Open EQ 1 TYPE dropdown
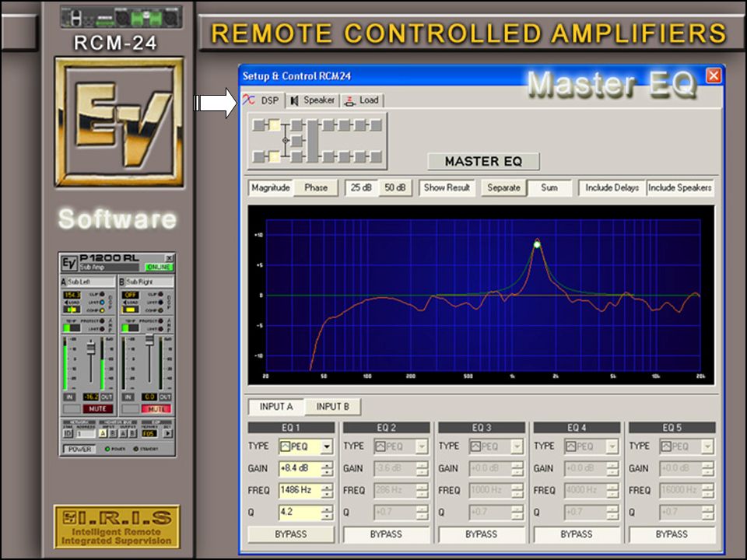 [x=327, y=446]
